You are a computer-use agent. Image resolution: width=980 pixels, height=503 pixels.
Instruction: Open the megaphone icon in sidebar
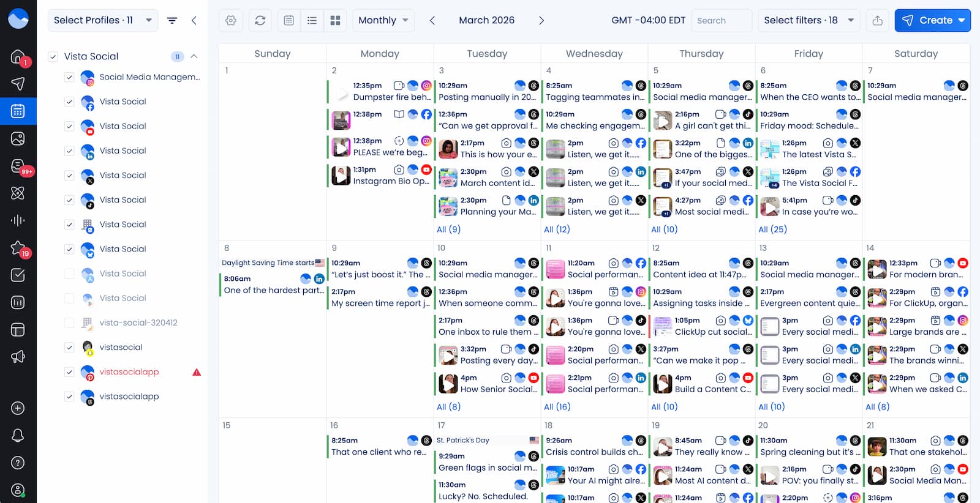coord(18,357)
